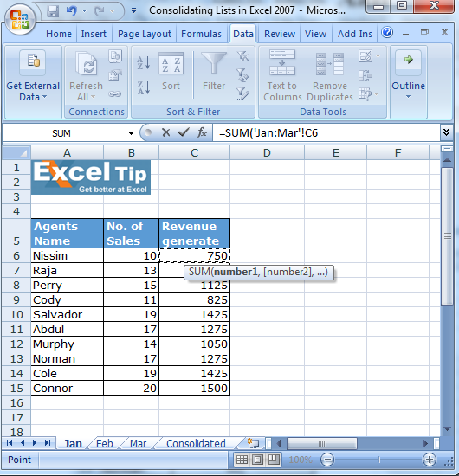
Task: Click the Zoom Out minus button
Action: pos(327,460)
